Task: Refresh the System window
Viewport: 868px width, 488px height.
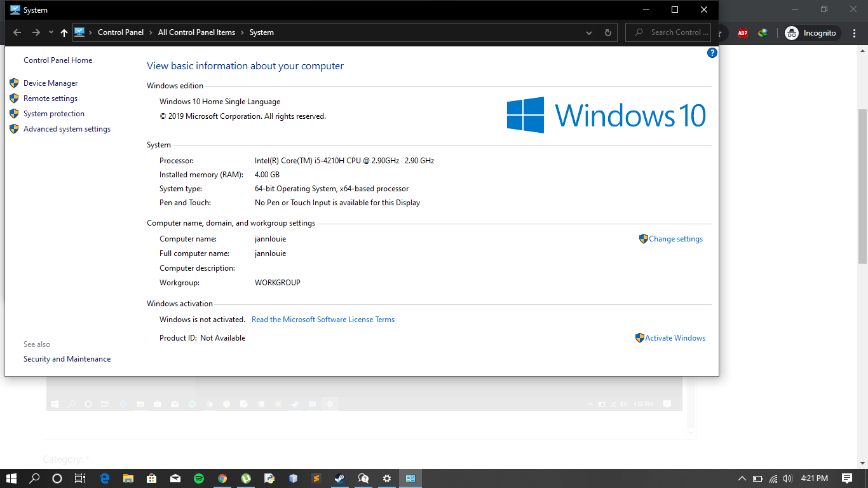Action: point(608,32)
